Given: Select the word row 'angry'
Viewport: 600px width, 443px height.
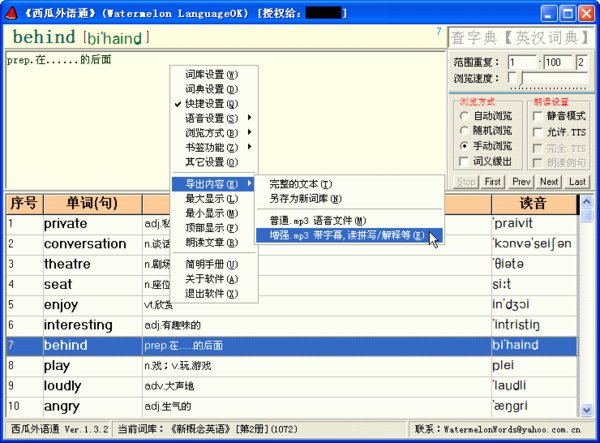Looking at the screenshot, I should click(292, 406).
